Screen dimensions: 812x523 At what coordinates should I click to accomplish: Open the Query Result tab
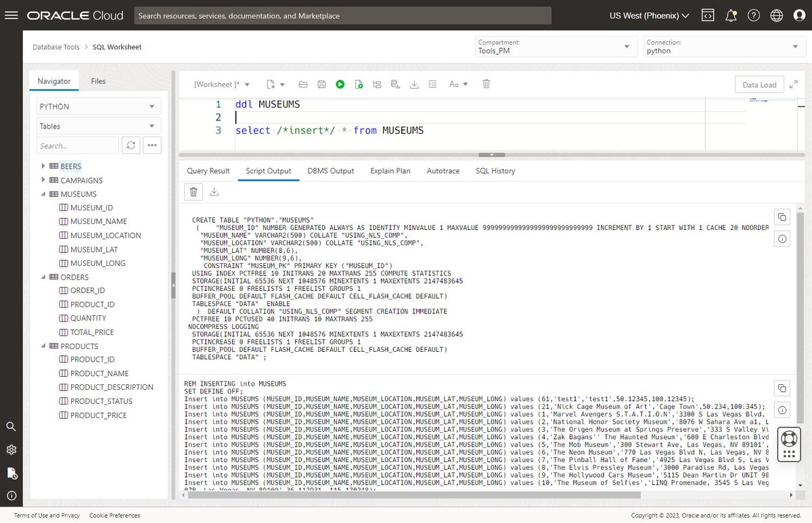point(208,171)
